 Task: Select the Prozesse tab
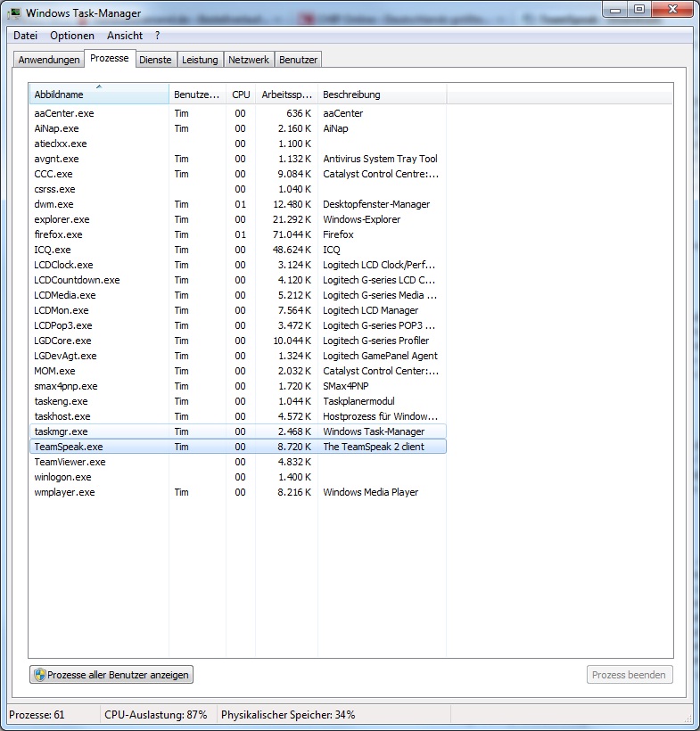pos(110,58)
